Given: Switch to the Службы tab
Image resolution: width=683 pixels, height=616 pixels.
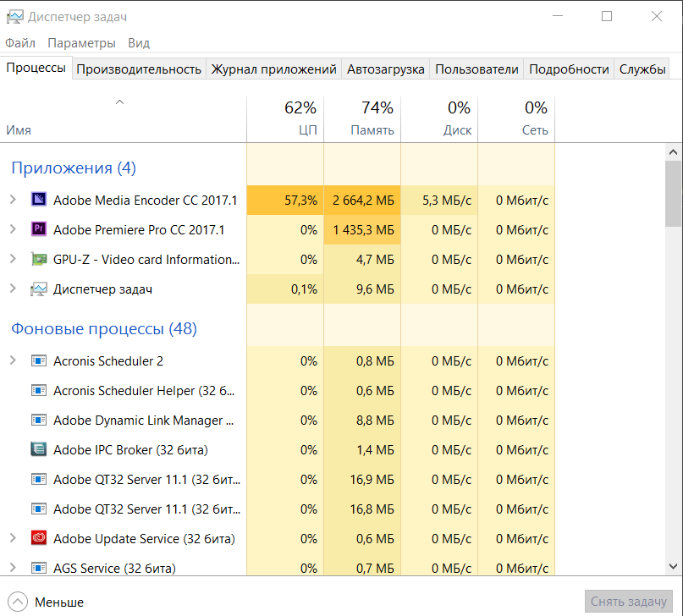Looking at the screenshot, I should (642, 69).
